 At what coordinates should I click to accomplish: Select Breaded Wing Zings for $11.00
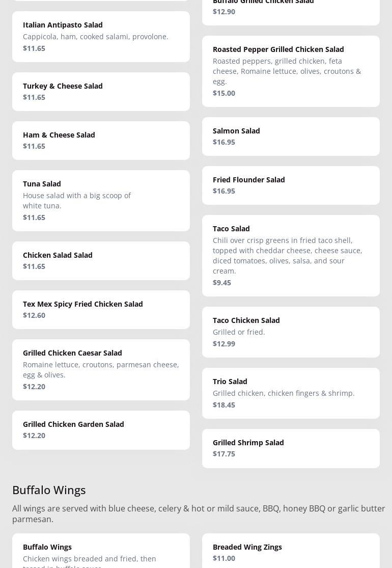click(291, 552)
